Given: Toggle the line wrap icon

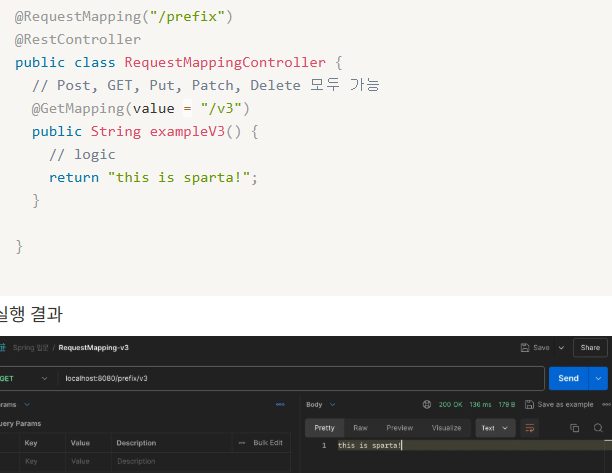Looking at the screenshot, I should tap(530, 428).
